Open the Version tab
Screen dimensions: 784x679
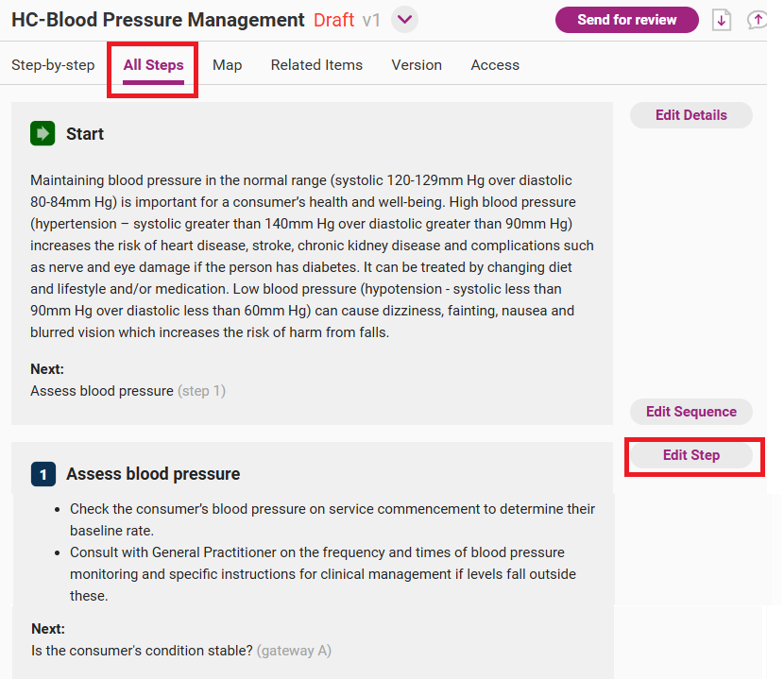(417, 65)
